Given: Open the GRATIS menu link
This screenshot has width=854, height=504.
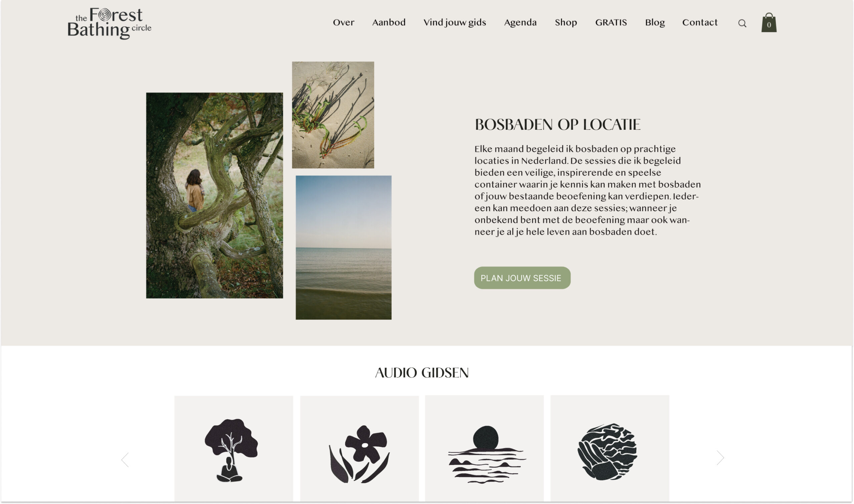Looking at the screenshot, I should pos(611,22).
